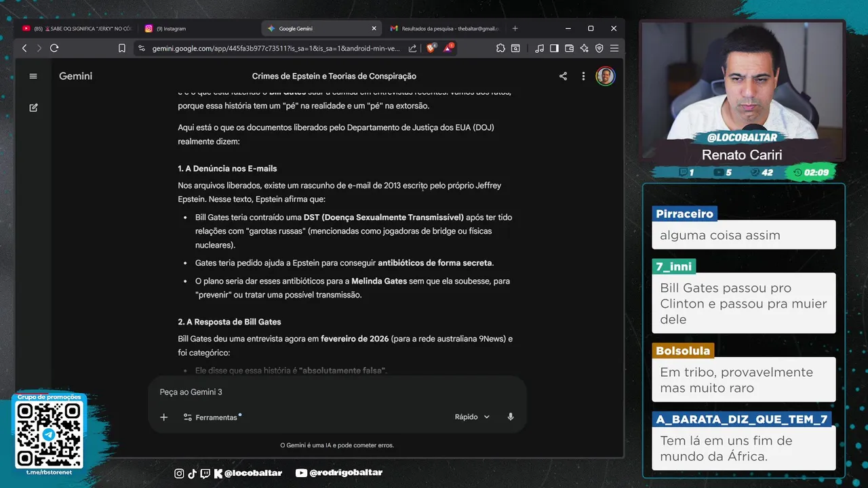Open the Leo AI sparkle icon
The height and width of the screenshot is (488, 868).
coord(584,48)
